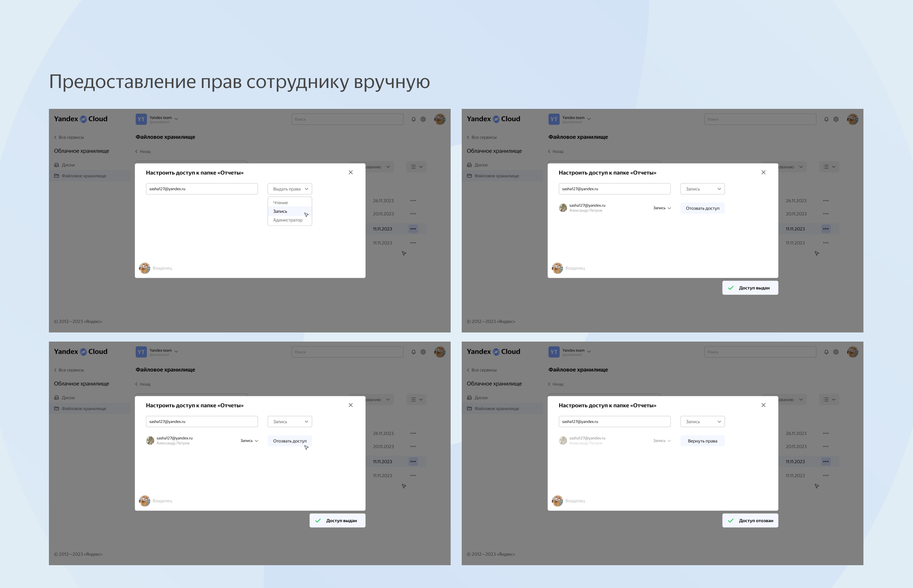913x588 pixels.
Task: Open settings gear in the "Выдать права" screen
Action: point(423,120)
